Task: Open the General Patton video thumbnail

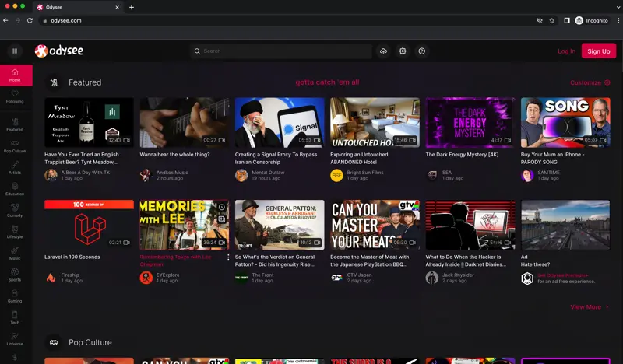Action: pyautogui.click(x=280, y=225)
